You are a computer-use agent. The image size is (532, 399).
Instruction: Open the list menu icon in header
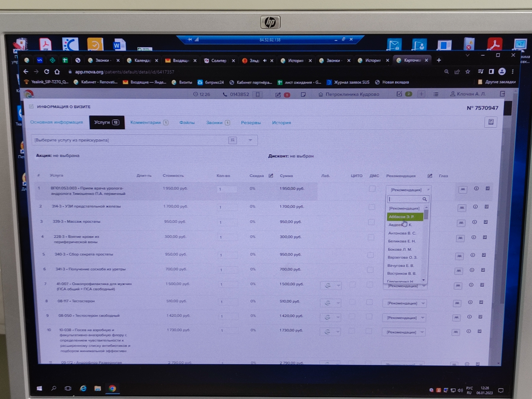(436, 94)
